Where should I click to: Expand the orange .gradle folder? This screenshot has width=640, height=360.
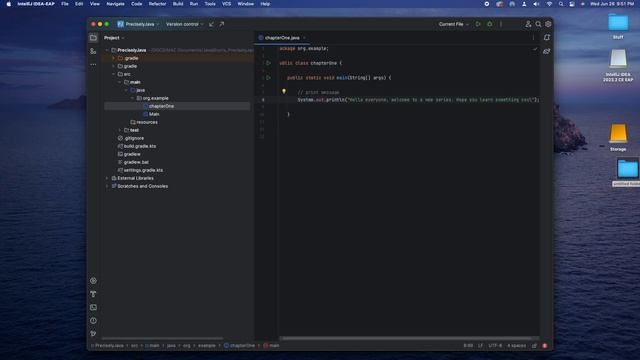[x=113, y=58]
